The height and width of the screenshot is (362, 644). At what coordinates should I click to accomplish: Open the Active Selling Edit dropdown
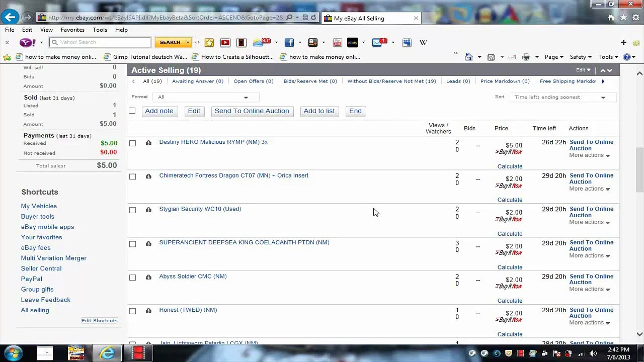(x=583, y=70)
